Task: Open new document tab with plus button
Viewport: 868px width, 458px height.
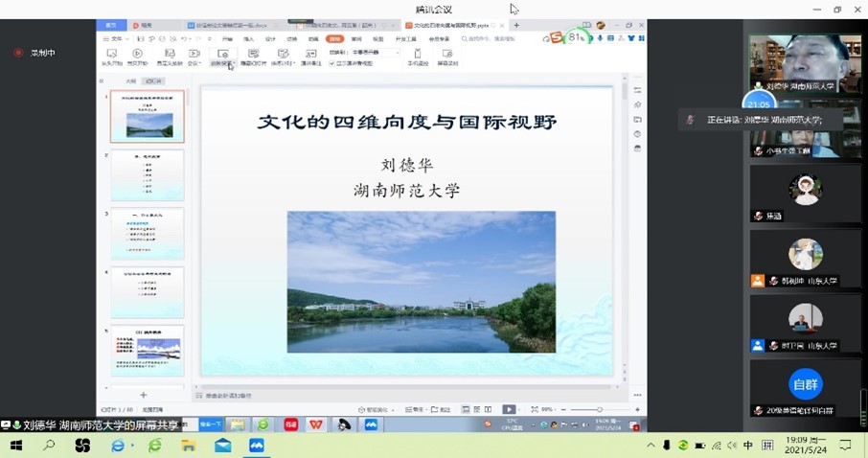Action: 517,25
